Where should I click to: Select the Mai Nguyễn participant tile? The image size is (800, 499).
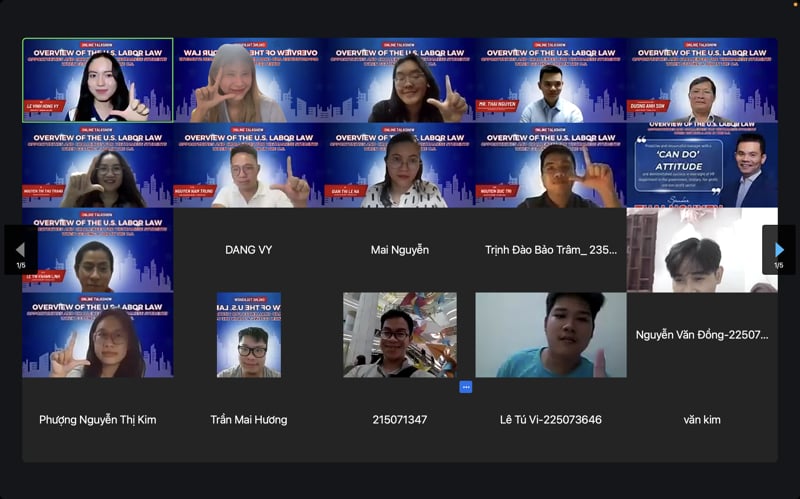click(399, 250)
